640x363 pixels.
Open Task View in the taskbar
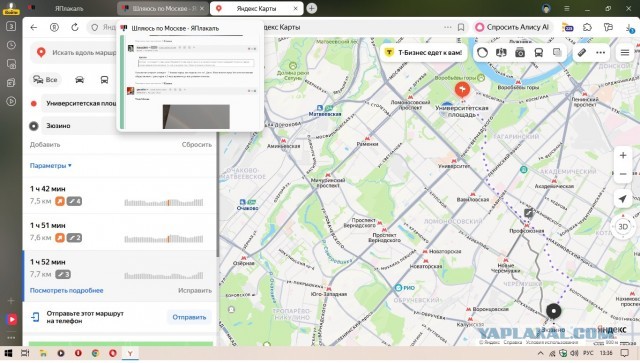25,353
